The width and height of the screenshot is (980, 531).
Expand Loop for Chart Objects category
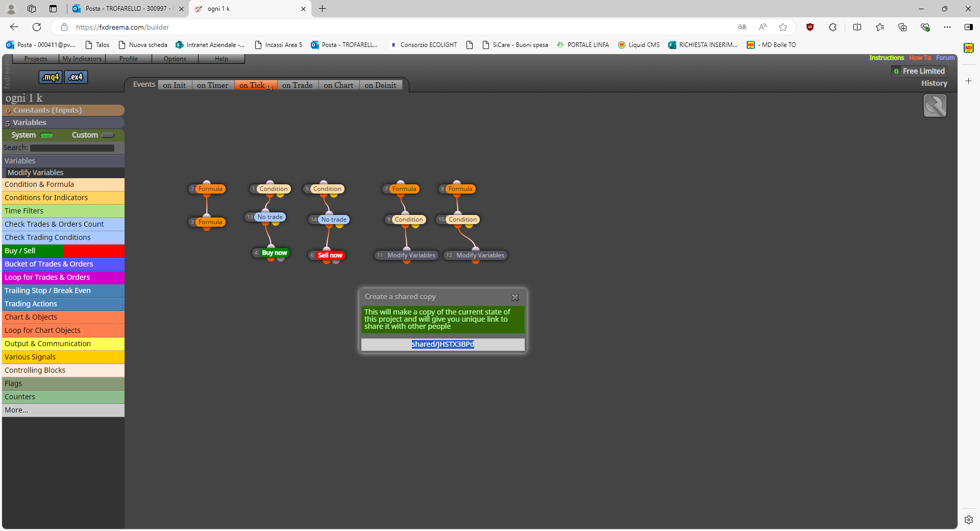click(x=63, y=330)
